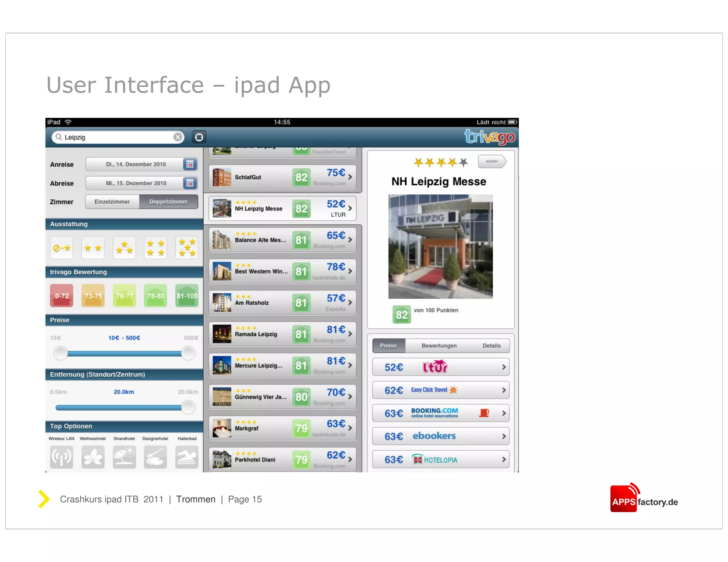Screen dimensions: 728x562
Task: Click the weiter button
Action: click(x=492, y=161)
